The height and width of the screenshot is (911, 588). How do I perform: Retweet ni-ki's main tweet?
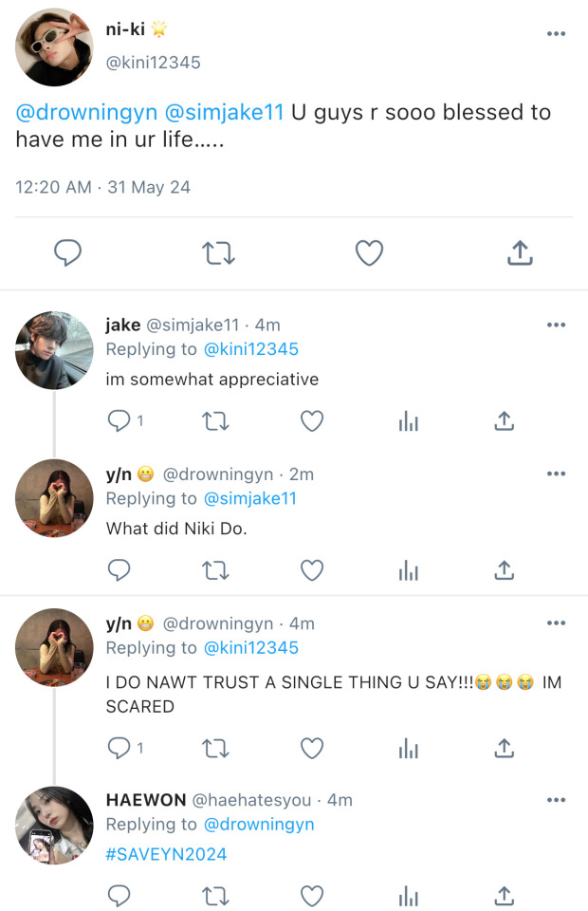pyautogui.click(x=218, y=253)
